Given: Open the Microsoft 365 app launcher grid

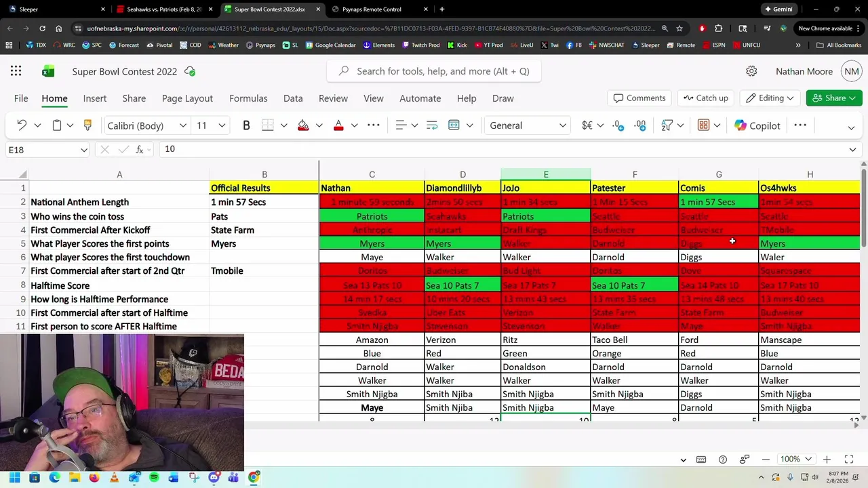Looking at the screenshot, I should coord(16,71).
